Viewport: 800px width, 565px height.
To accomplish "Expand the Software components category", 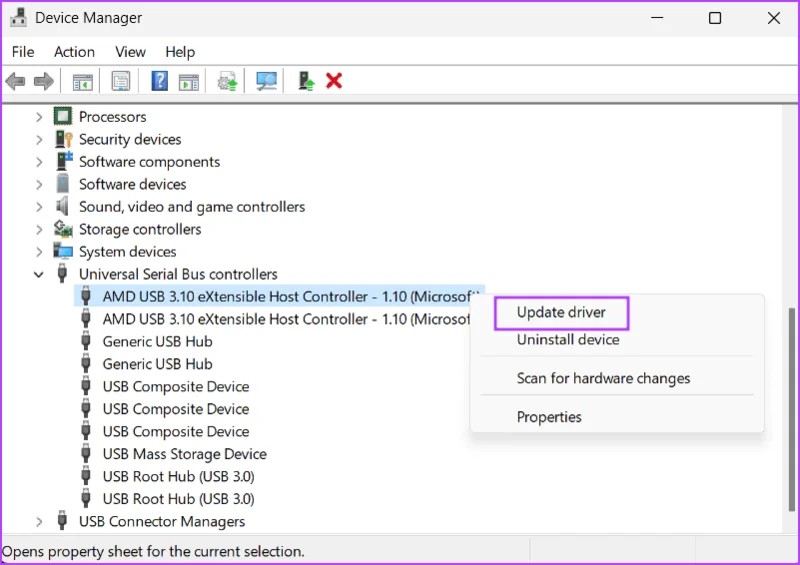I will 39,162.
